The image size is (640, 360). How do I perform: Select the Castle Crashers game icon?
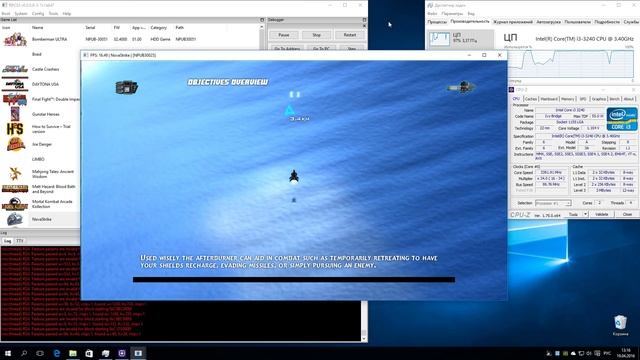coord(15,69)
